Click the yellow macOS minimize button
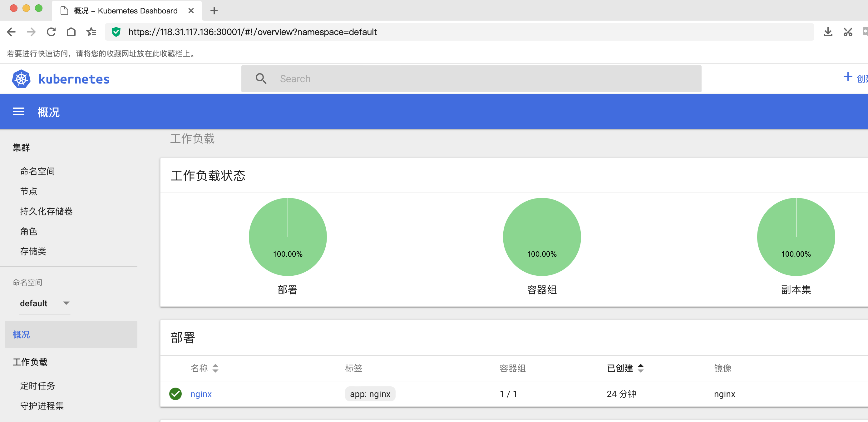 (x=26, y=8)
